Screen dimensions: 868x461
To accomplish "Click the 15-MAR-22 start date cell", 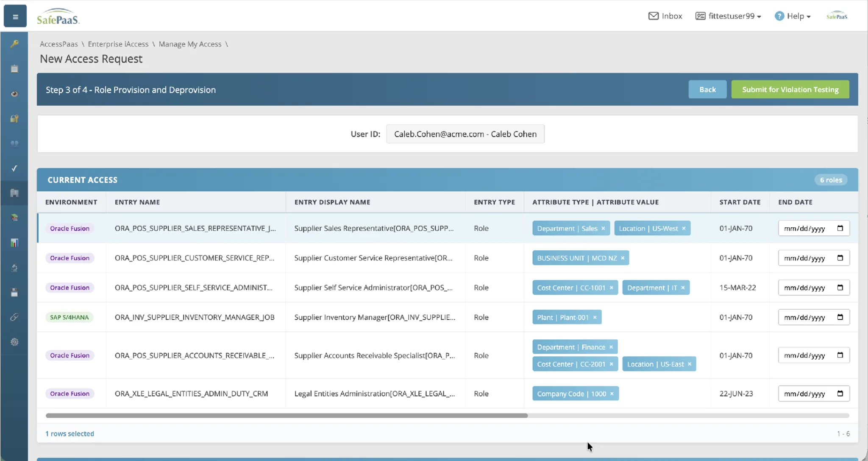I will click(x=737, y=288).
